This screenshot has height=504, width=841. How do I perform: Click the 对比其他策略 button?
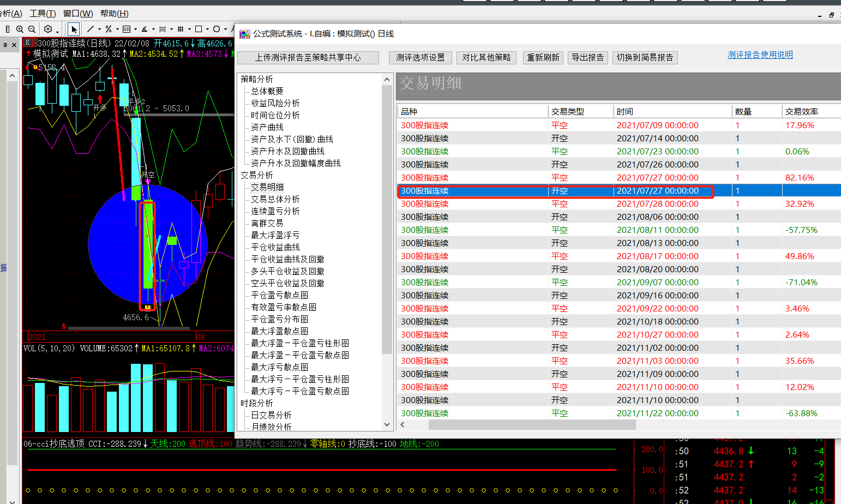[486, 57]
